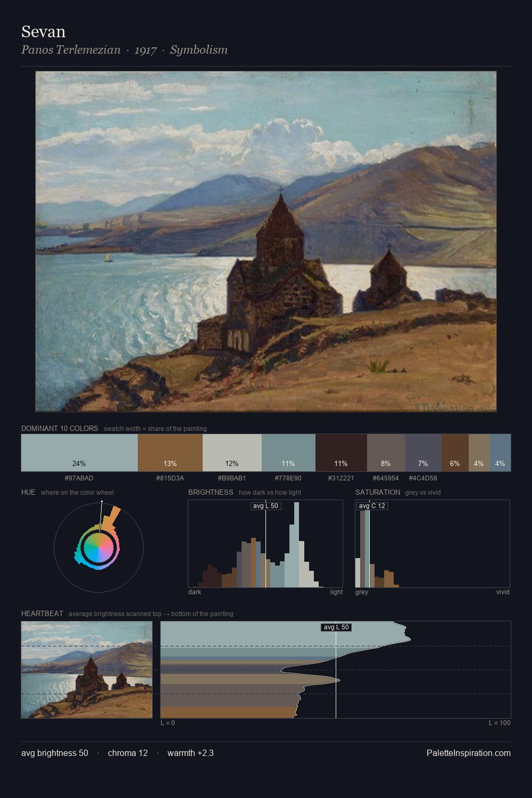Click the 'dark' axis label
The image size is (532, 798).
pos(195,592)
